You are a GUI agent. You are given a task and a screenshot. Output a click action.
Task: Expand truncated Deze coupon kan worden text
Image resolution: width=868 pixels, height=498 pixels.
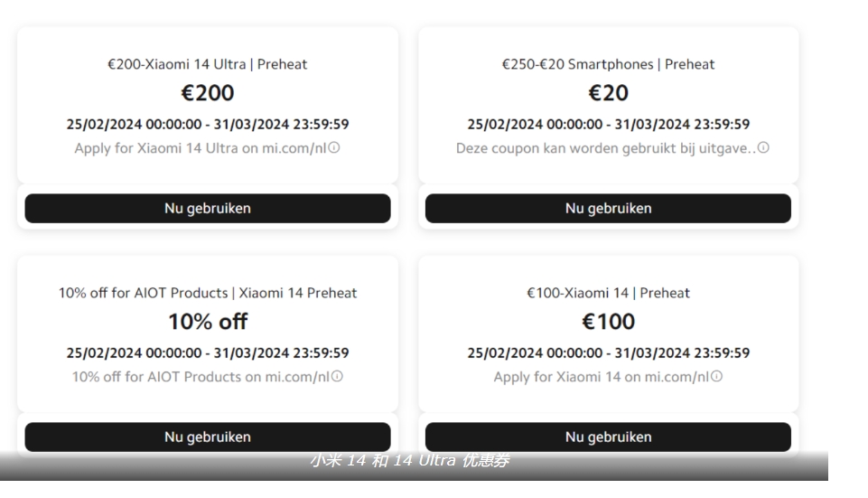(605, 148)
